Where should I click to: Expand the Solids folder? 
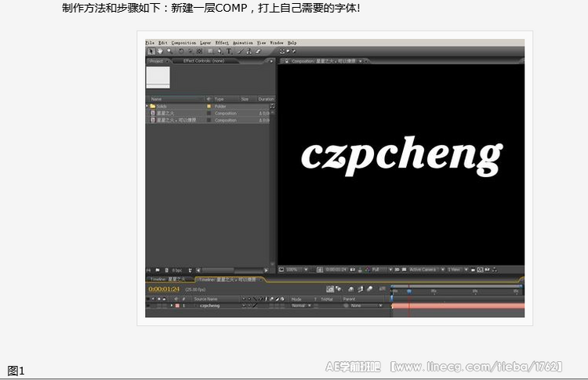click(x=147, y=106)
